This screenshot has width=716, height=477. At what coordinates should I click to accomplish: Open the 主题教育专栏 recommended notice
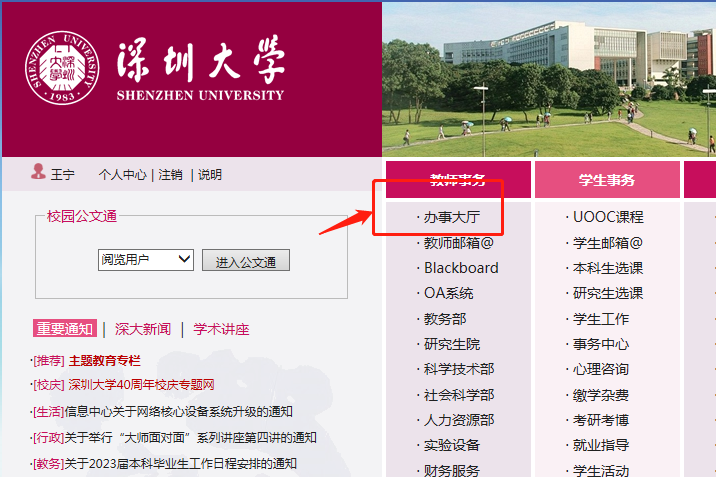[x=104, y=360]
